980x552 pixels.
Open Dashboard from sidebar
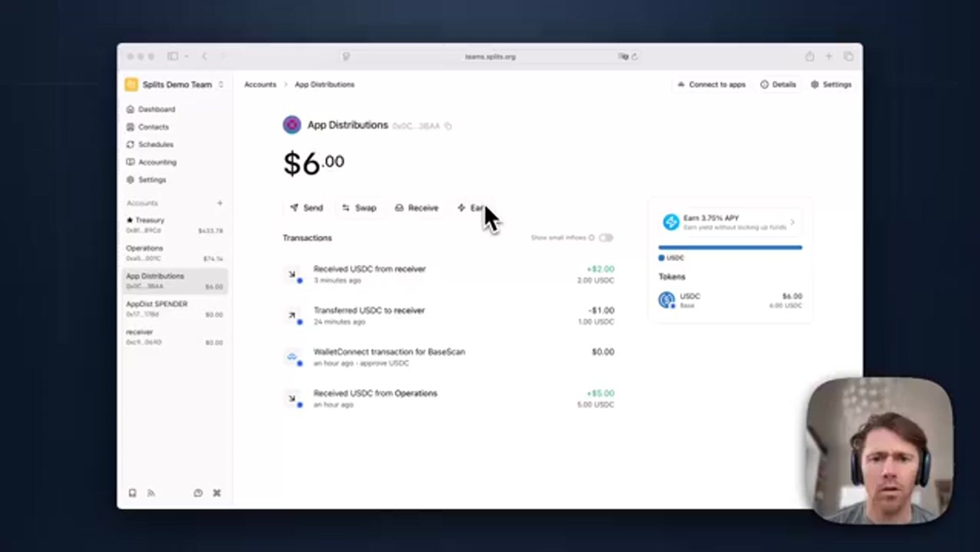click(156, 109)
